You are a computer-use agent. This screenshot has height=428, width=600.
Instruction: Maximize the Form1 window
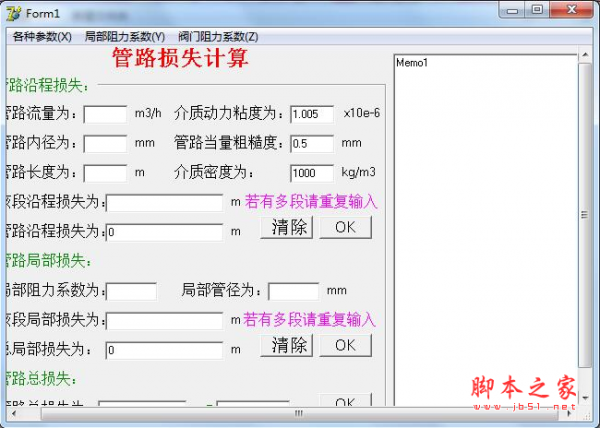[x=537, y=10]
